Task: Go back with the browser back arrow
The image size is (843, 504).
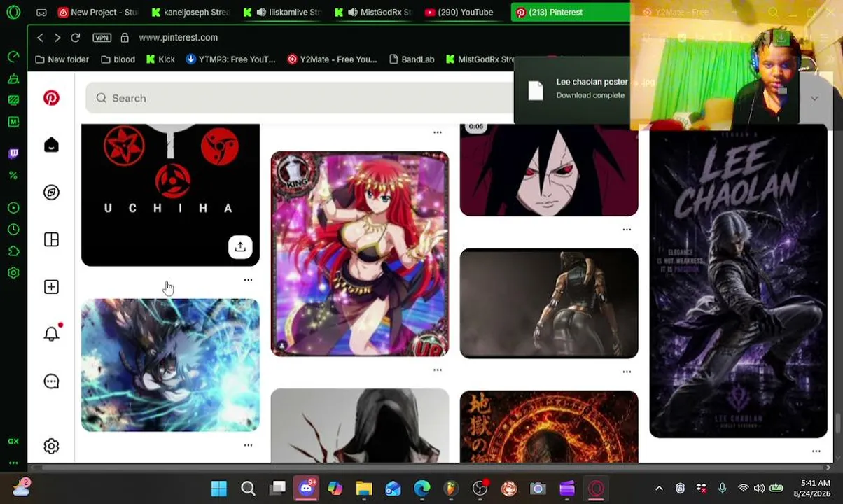Action: point(40,38)
